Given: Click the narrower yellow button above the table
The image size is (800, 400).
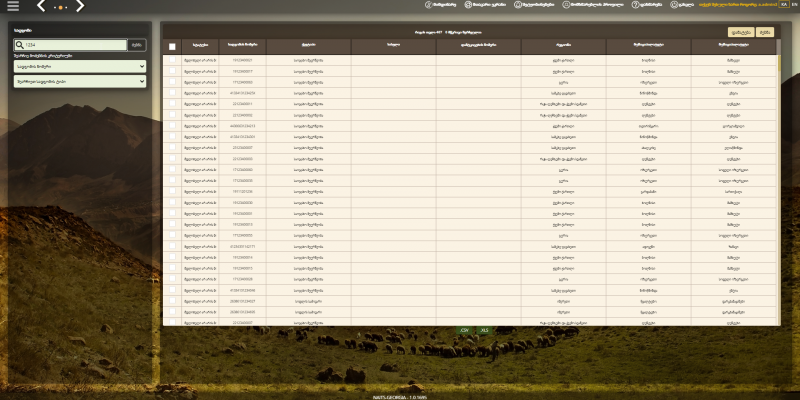Looking at the screenshot, I should click(x=765, y=32).
